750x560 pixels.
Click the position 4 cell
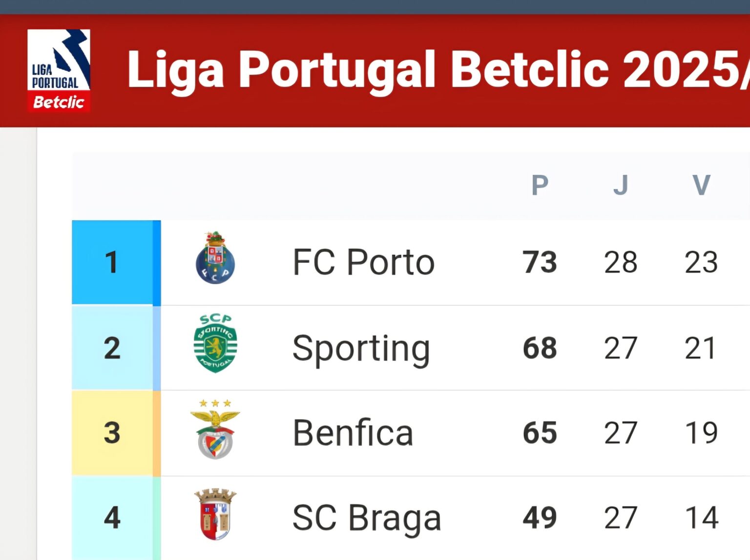click(112, 518)
